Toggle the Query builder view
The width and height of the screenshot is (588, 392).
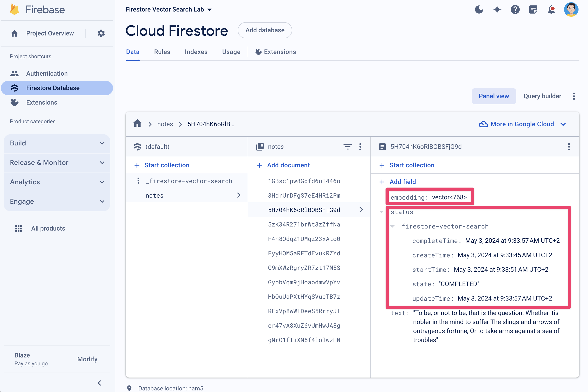(x=542, y=96)
